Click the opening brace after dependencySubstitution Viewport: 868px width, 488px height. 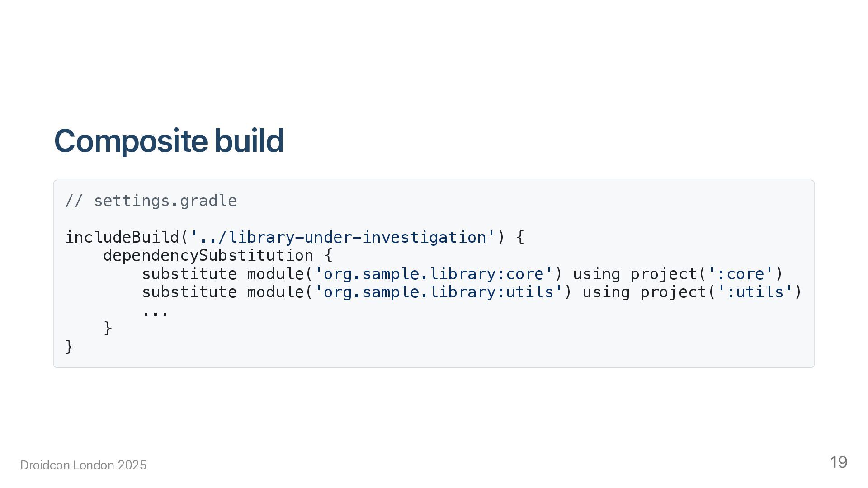click(x=329, y=256)
